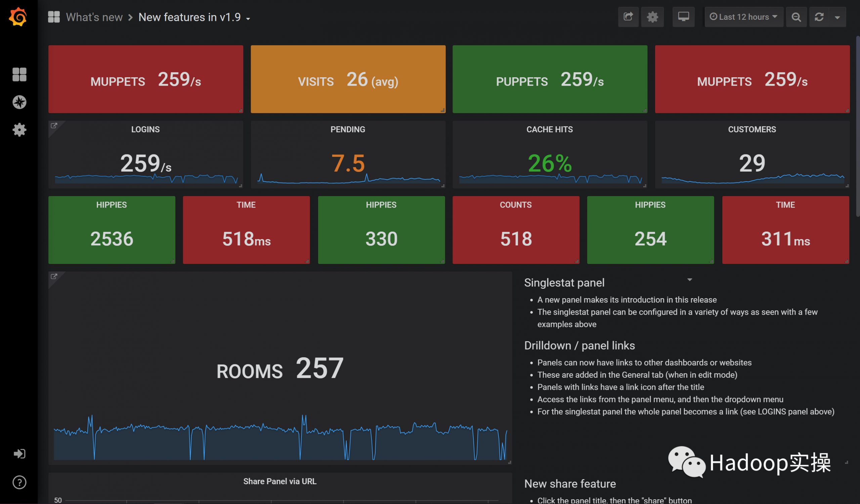Click the dashboard grid icon in header
The image size is (860, 504).
pos(54,17)
